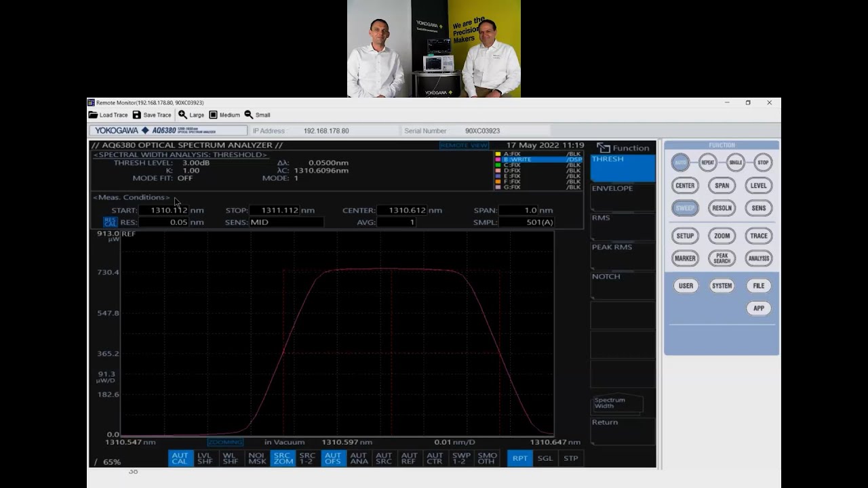Toggle AUT CAL status indicator
Viewport: 868px width, 488px height.
[x=180, y=459]
